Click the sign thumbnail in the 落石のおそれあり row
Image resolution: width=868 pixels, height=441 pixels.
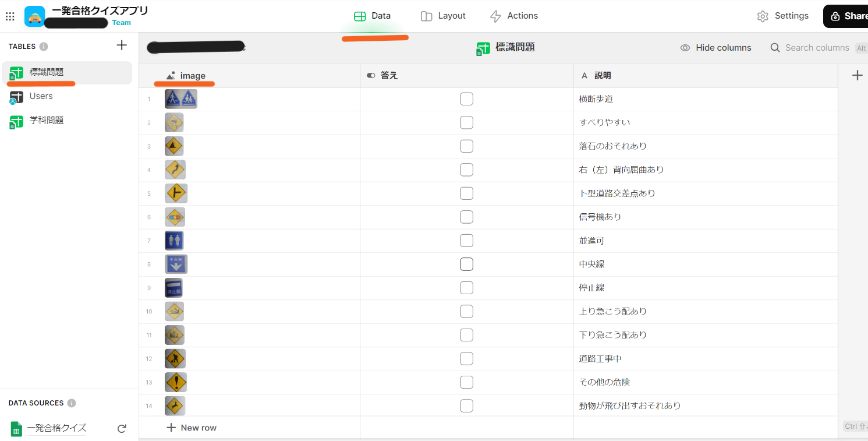pyautogui.click(x=174, y=146)
